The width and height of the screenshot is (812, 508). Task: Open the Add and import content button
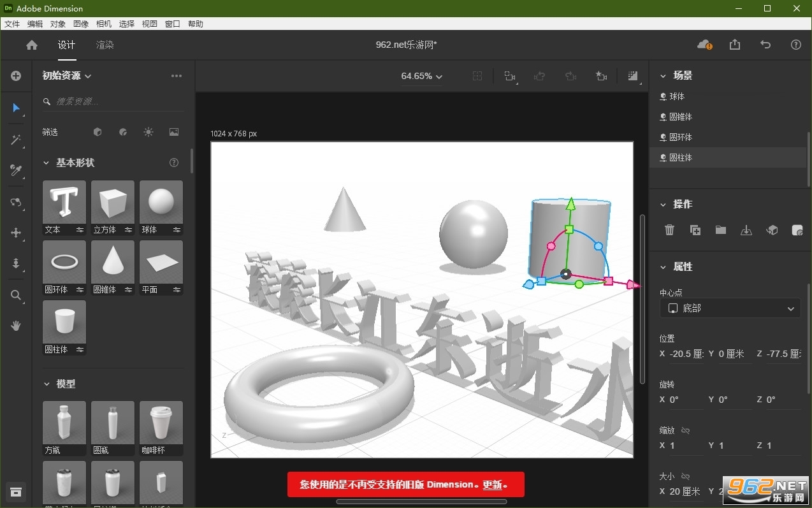[16, 76]
